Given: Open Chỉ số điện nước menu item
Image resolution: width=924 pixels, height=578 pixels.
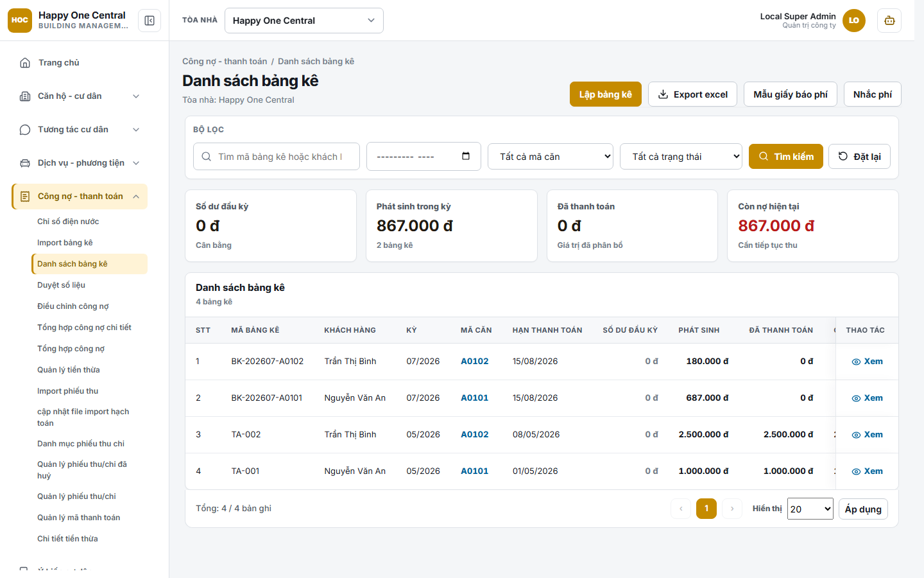Looking at the screenshot, I should coord(89,222).
